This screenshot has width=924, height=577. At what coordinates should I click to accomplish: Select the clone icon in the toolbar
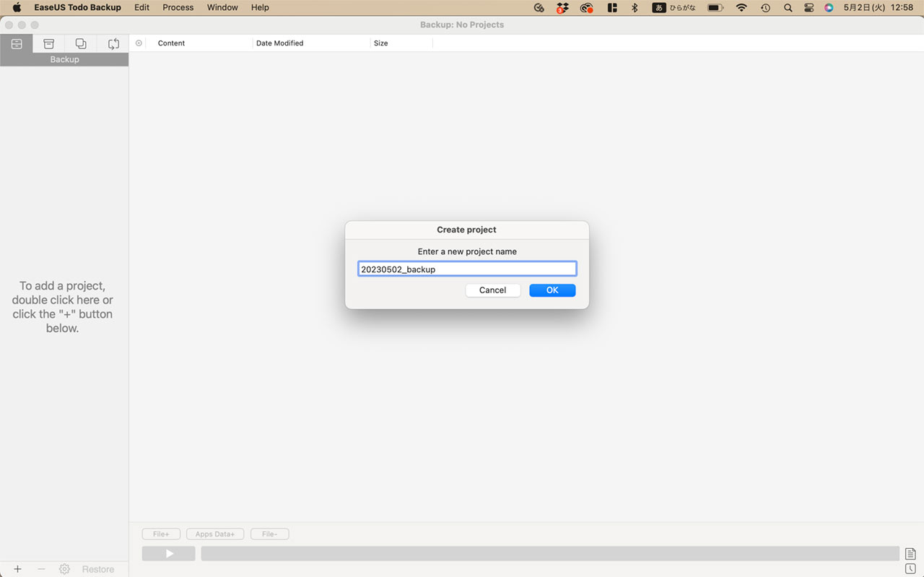coord(80,43)
